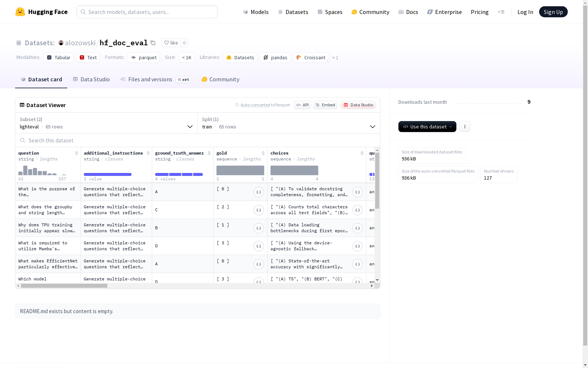Open the Pricing page
588x368 pixels.
(x=480, y=12)
